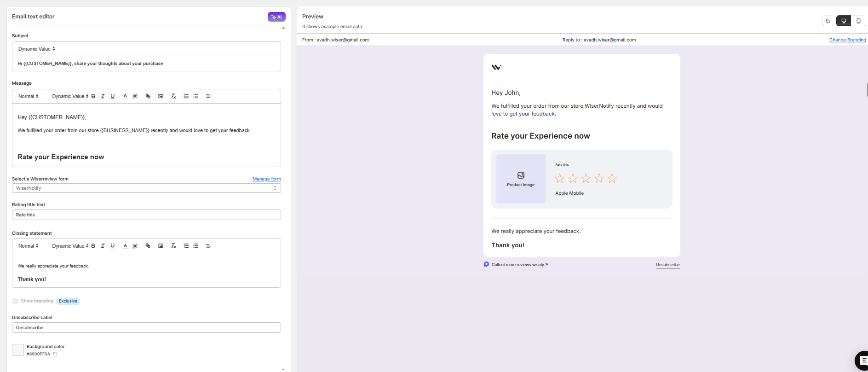Toggle italic in Closing statement toolbar

click(103, 246)
